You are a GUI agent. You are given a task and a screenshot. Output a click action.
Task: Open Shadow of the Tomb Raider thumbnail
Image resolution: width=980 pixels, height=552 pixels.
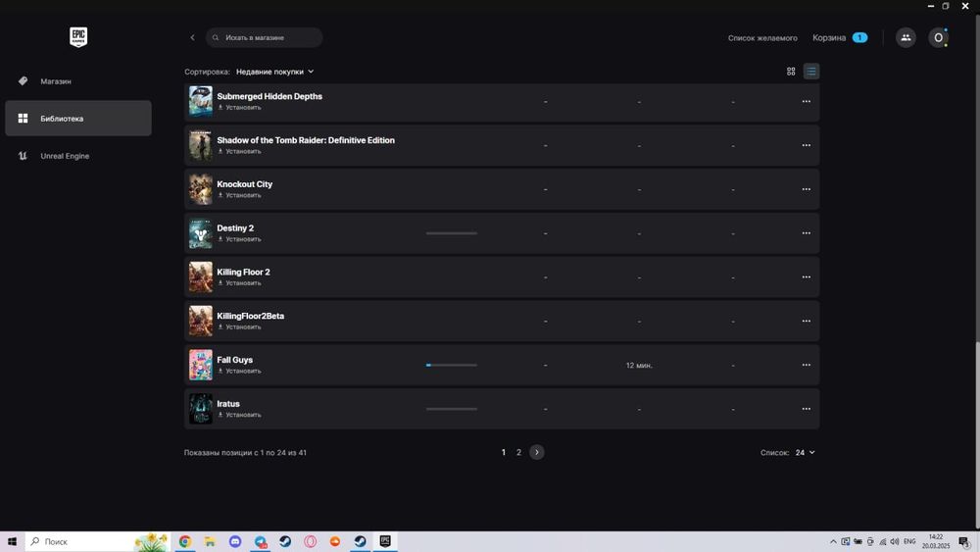201,145
